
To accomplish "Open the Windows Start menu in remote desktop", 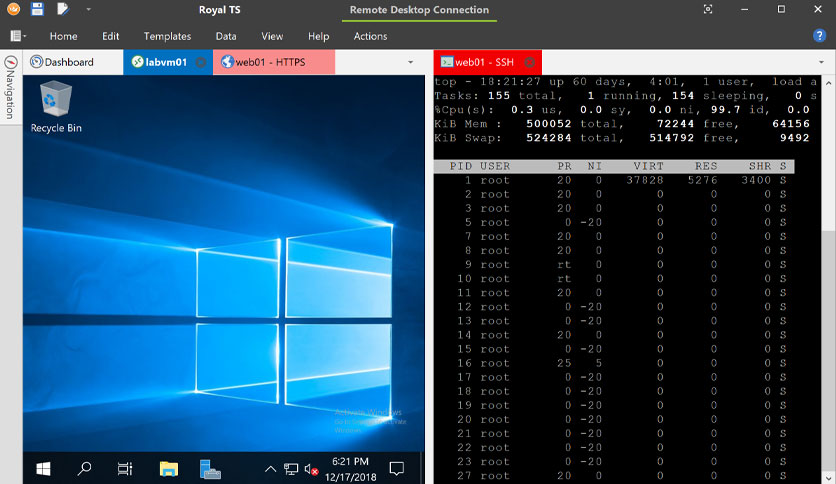I will click(43, 469).
